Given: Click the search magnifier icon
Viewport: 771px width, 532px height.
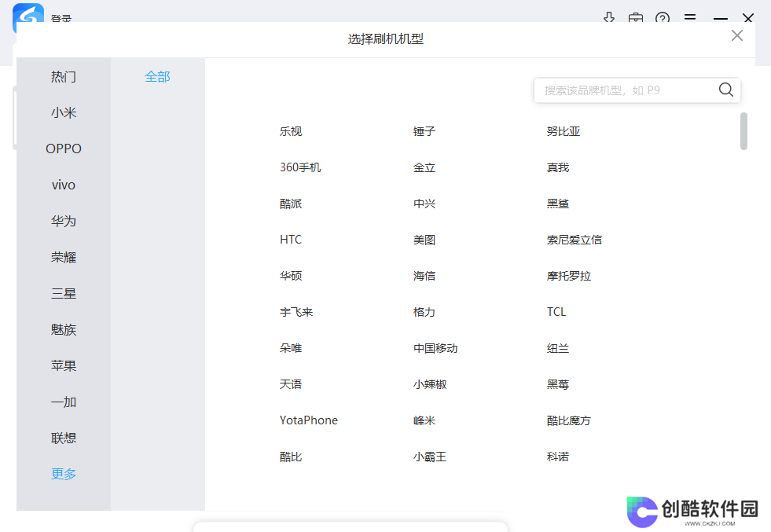Looking at the screenshot, I should 725,90.
